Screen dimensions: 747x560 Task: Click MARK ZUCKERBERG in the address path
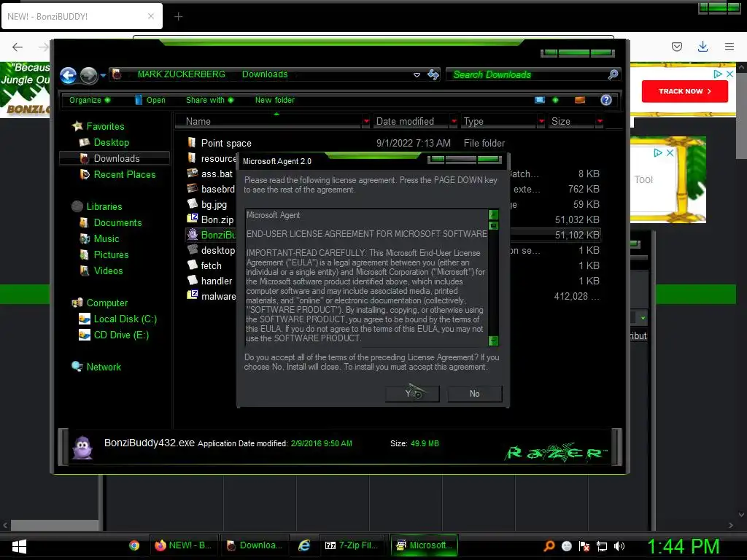(181, 74)
